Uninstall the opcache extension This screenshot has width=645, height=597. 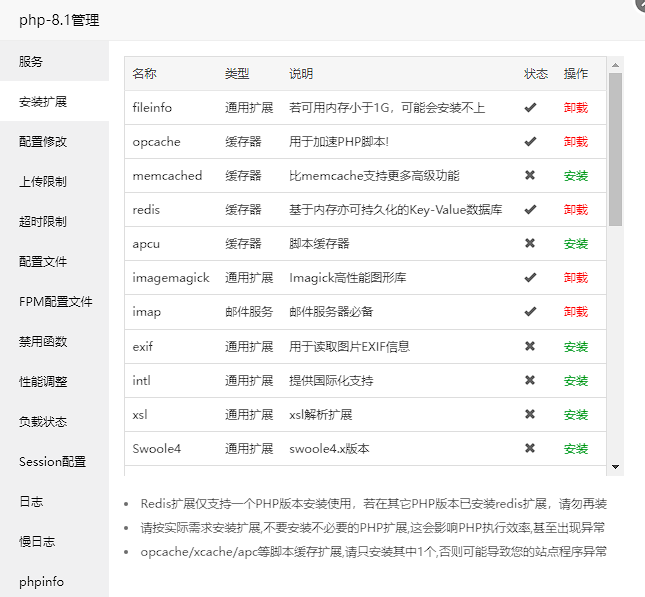pos(575,142)
